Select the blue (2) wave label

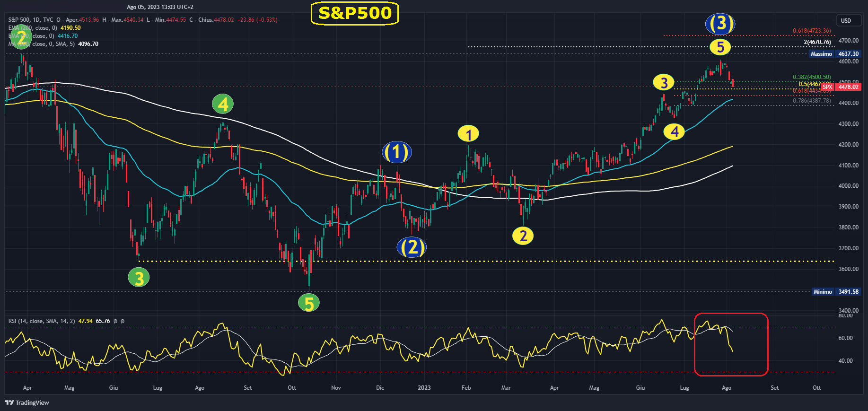(412, 247)
